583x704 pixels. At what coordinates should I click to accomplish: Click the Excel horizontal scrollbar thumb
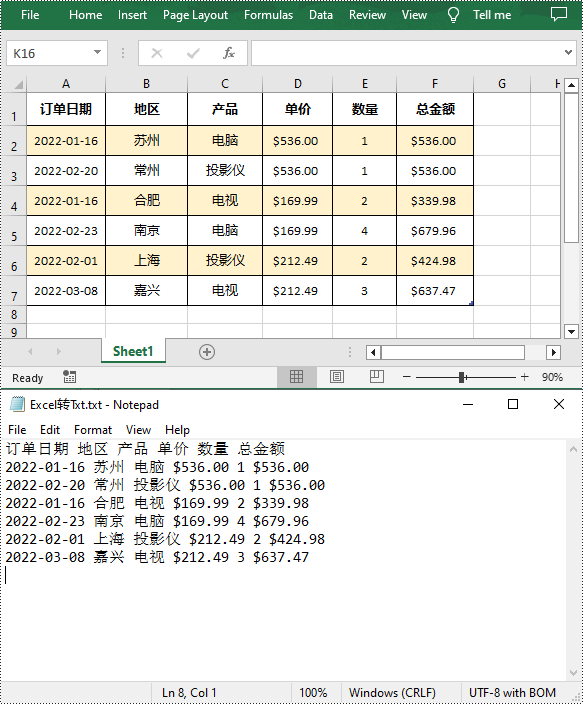click(453, 352)
